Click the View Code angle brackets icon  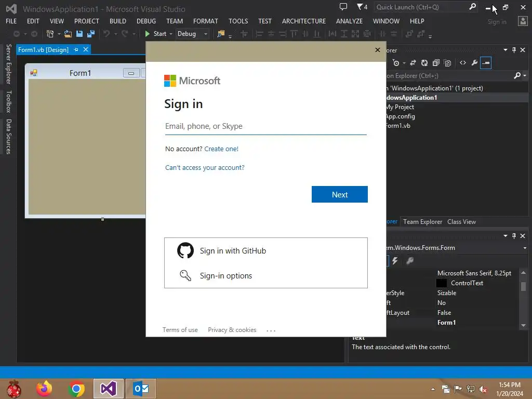(x=463, y=63)
